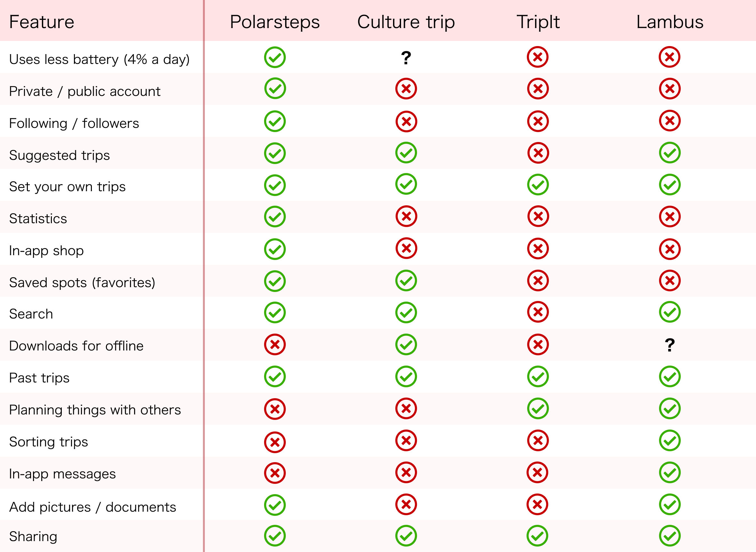This screenshot has height=552, width=756.
Task: Click the Past trips row label
Action: [x=39, y=378]
